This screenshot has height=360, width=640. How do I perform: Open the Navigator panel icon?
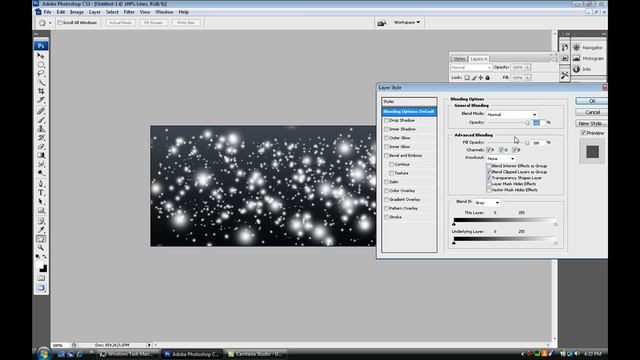(x=576, y=47)
